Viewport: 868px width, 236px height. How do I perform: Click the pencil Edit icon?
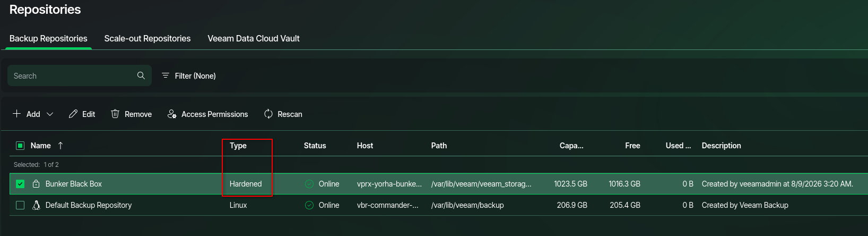[73, 114]
